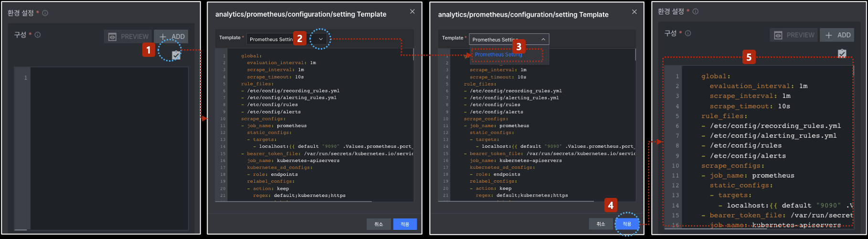
Task: Click 'targets:' line in the filled-editor panel
Action: tap(735, 195)
